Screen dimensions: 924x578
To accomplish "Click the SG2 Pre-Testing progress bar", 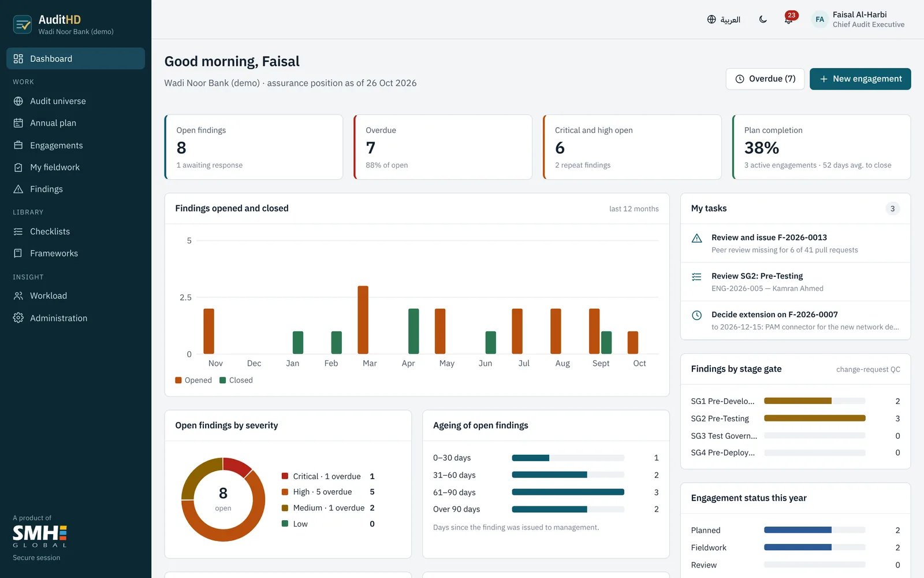I will click(x=815, y=418).
